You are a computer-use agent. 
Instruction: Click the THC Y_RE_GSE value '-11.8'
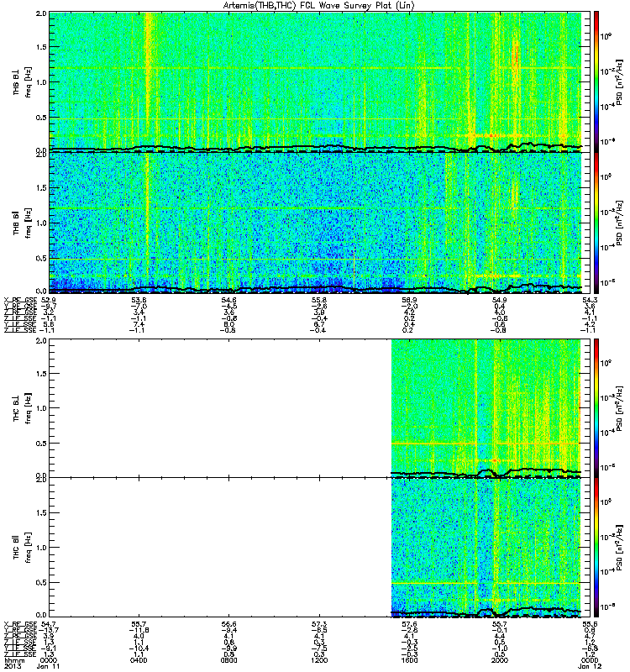[139, 630]
